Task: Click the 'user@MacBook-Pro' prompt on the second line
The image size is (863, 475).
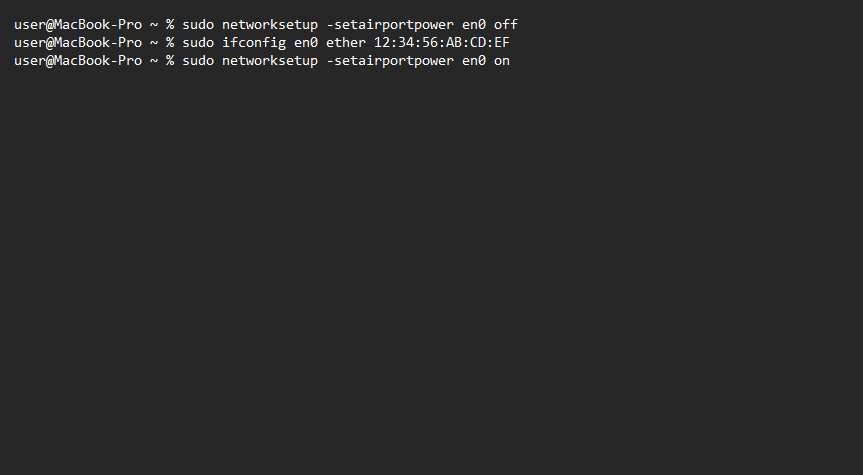Action: coord(78,42)
